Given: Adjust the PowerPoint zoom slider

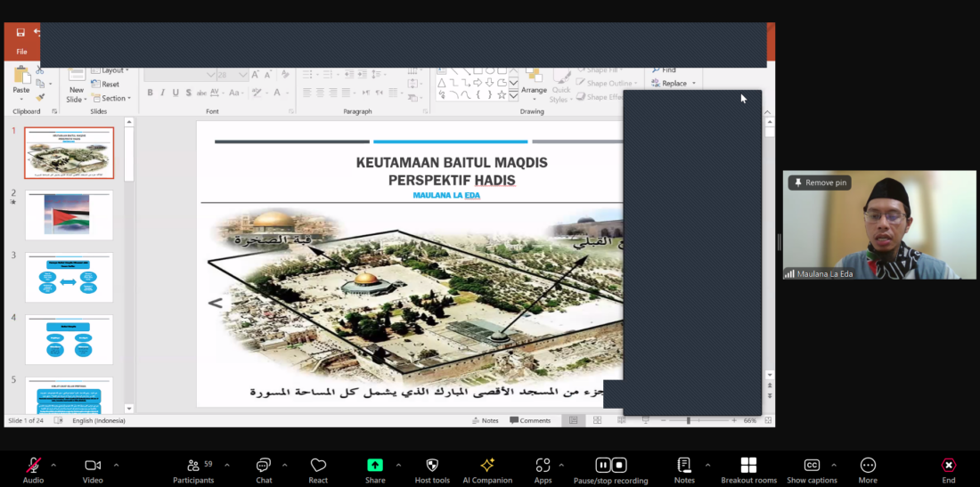Looking at the screenshot, I should point(688,420).
